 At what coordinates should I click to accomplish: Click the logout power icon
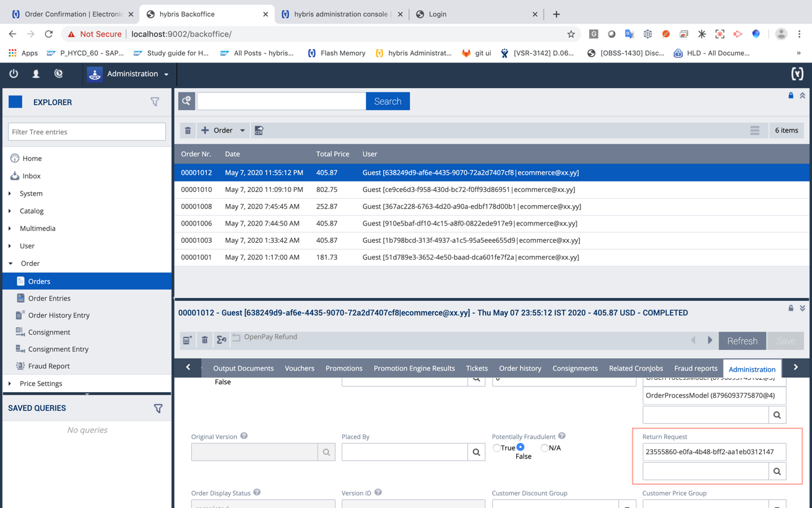tap(14, 74)
